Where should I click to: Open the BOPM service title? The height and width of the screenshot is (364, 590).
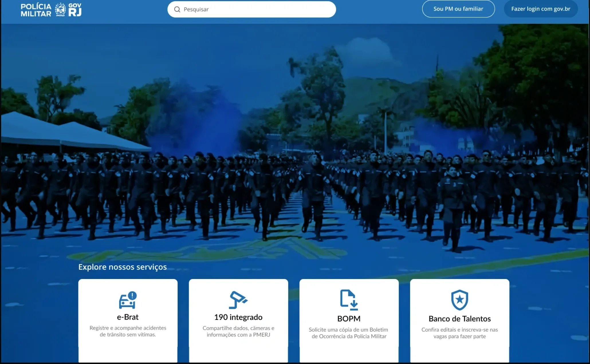(x=349, y=318)
